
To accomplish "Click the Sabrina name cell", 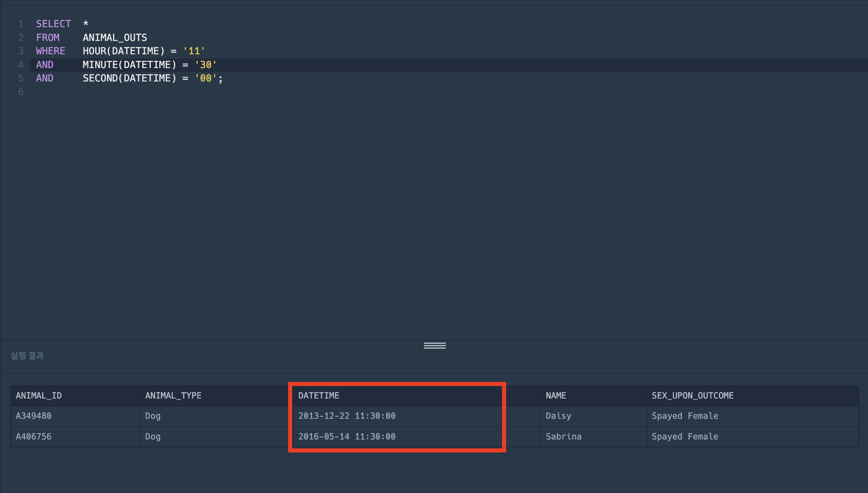I will (x=563, y=437).
